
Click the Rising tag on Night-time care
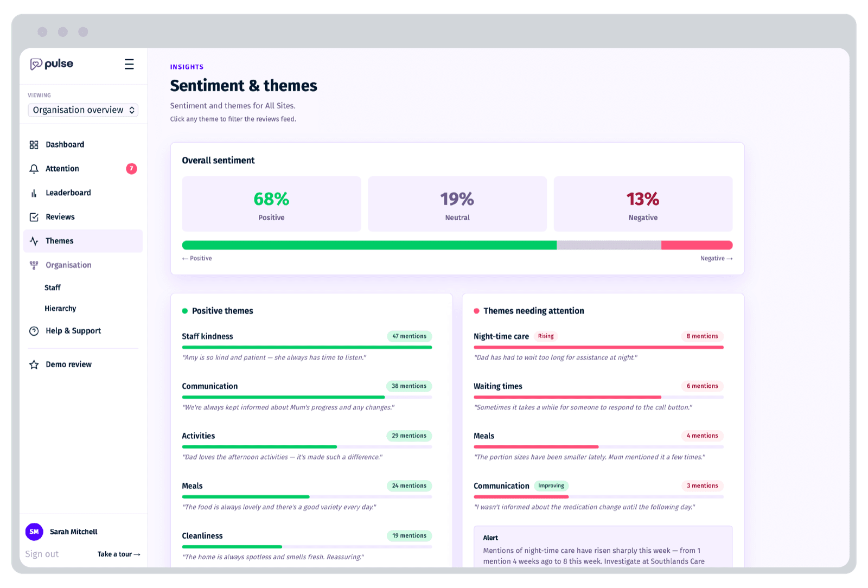click(546, 336)
